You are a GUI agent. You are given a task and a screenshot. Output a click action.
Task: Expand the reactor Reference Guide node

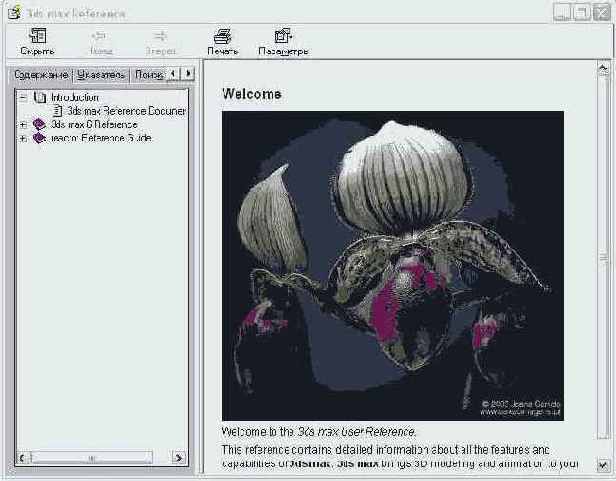[x=23, y=138]
